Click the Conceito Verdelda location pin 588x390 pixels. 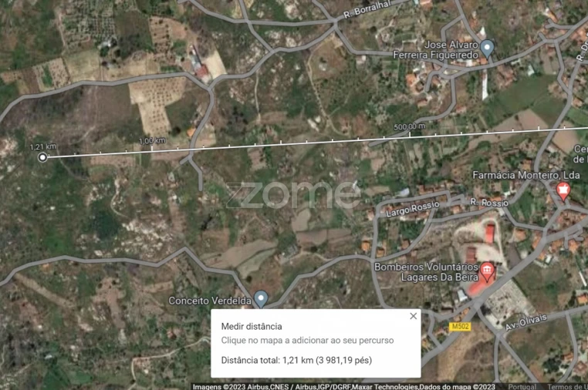coord(261,299)
